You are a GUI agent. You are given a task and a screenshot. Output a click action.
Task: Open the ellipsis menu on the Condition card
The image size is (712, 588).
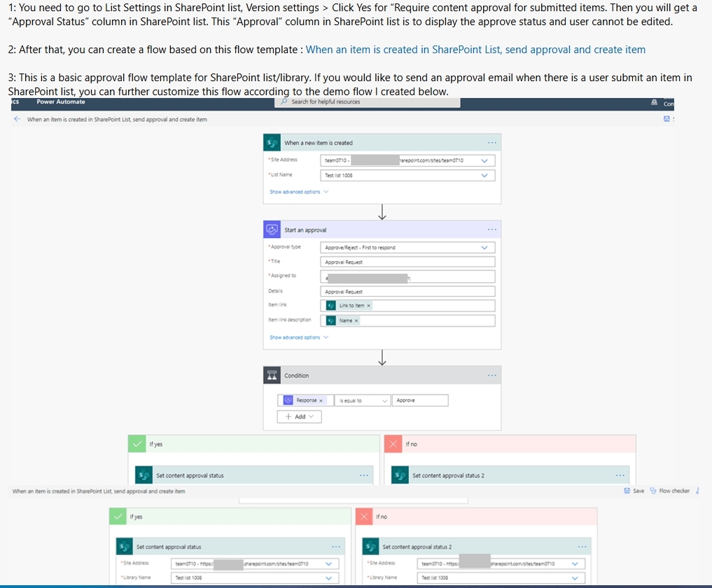click(x=491, y=375)
